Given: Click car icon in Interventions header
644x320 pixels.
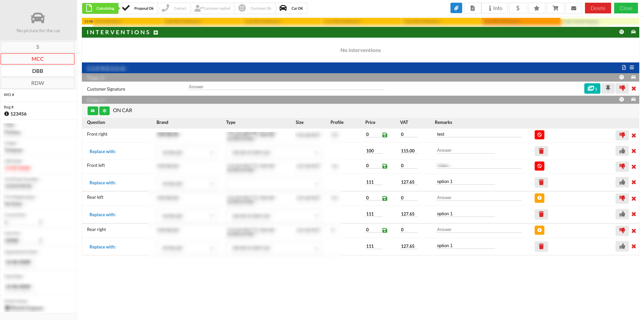Looking at the screenshot, I should (633, 32).
